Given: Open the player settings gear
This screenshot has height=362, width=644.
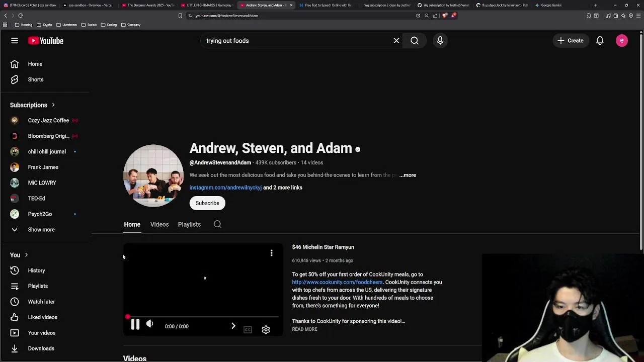Looking at the screenshot, I should click(x=266, y=330).
